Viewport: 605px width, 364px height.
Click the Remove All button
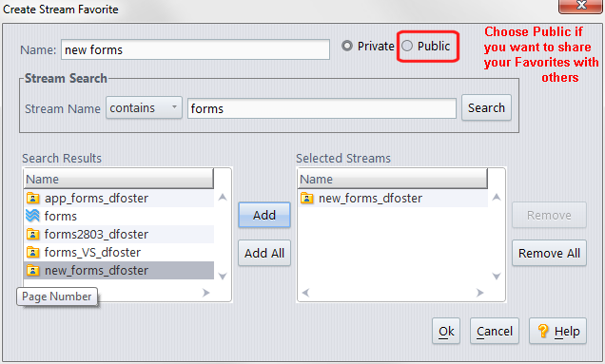click(x=549, y=253)
